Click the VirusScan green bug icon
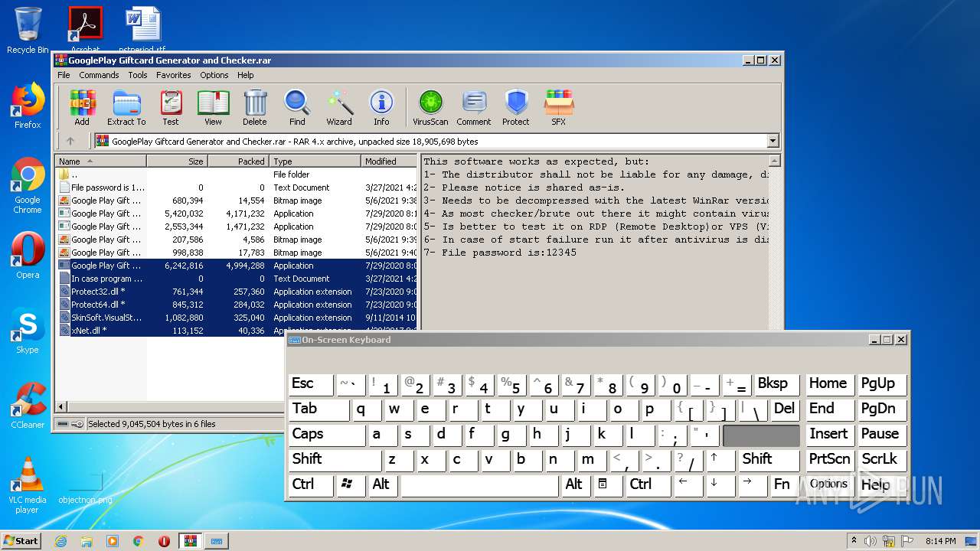The height and width of the screenshot is (551, 980). coord(430,107)
